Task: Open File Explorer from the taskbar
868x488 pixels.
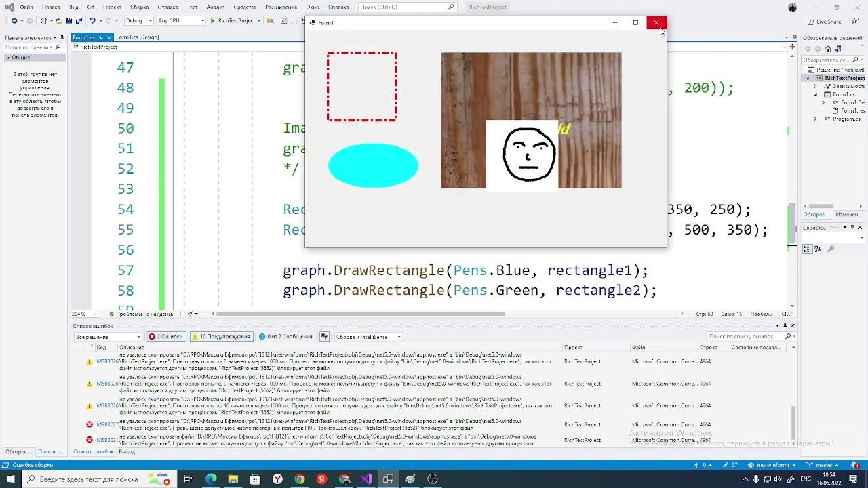Action: point(233,479)
